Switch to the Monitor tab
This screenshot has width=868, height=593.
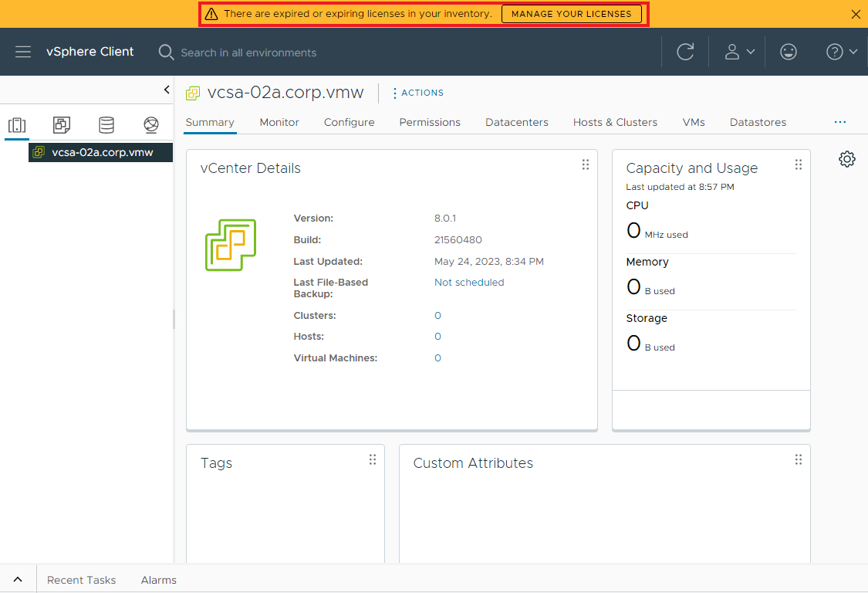(x=279, y=122)
